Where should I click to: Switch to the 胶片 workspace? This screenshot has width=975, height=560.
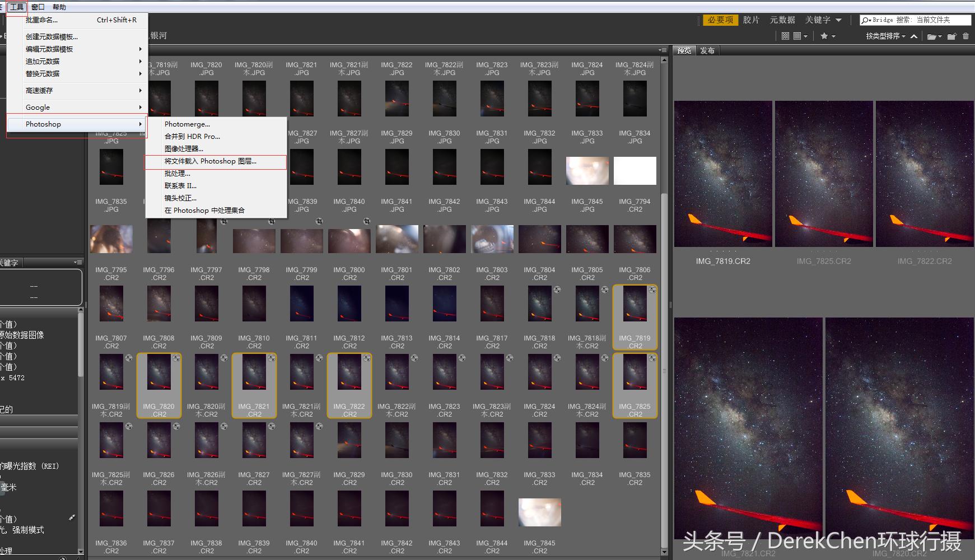tap(751, 20)
